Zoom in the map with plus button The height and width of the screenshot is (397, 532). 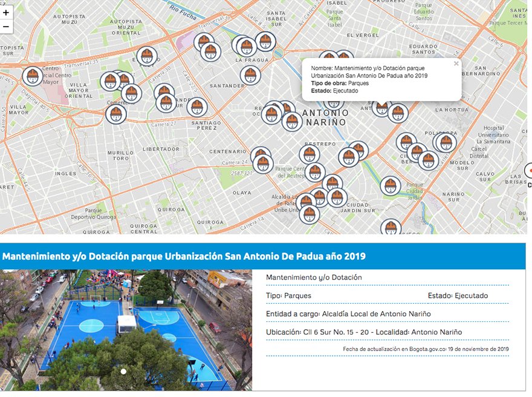[6, 13]
